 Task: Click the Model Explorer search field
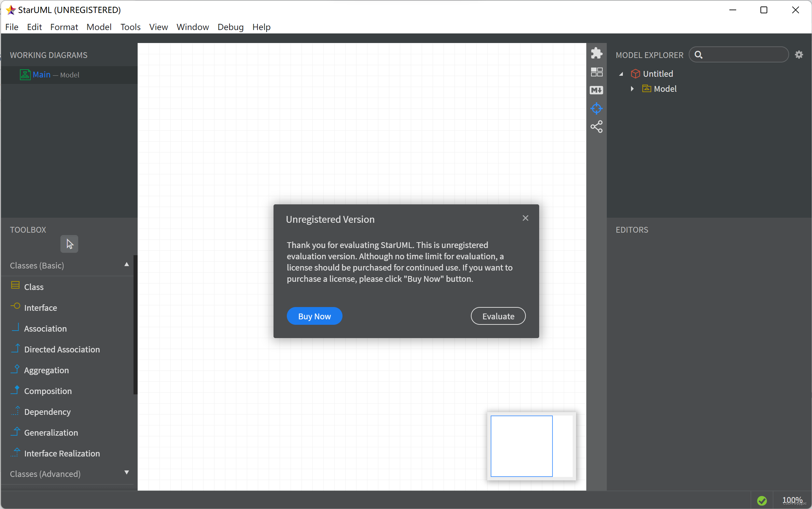739,55
